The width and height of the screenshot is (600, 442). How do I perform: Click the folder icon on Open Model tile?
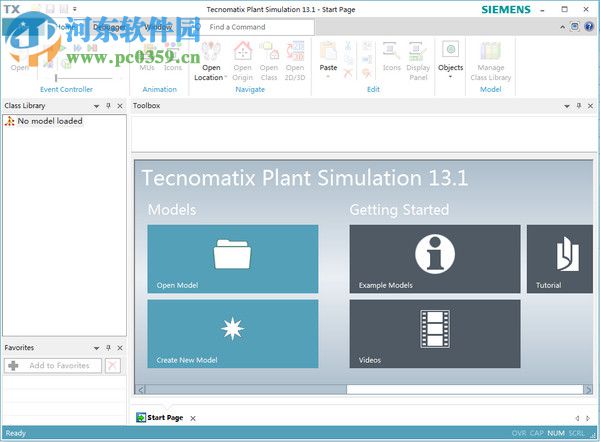232,254
